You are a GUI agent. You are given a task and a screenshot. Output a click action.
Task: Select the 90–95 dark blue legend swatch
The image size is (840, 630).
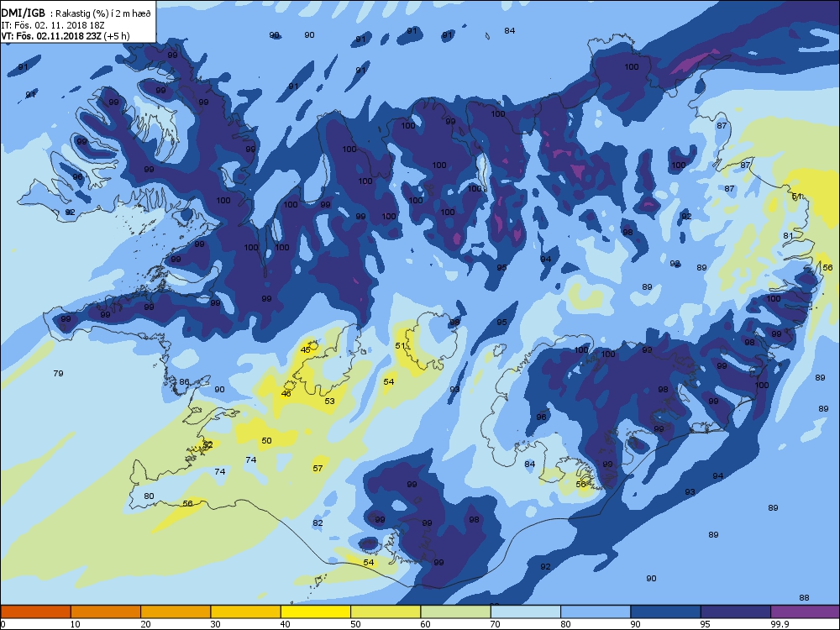pos(666,612)
